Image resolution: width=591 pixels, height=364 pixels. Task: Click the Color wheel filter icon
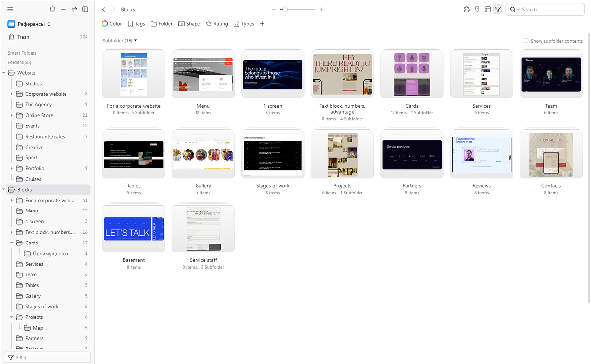coord(105,24)
